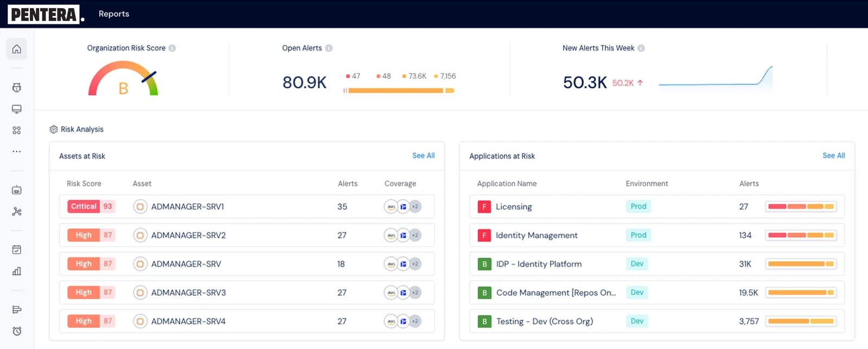The height and width of the screenshot is (349, 868).
Task: Open the Reports menu item
Action: [x=114, y=14]
